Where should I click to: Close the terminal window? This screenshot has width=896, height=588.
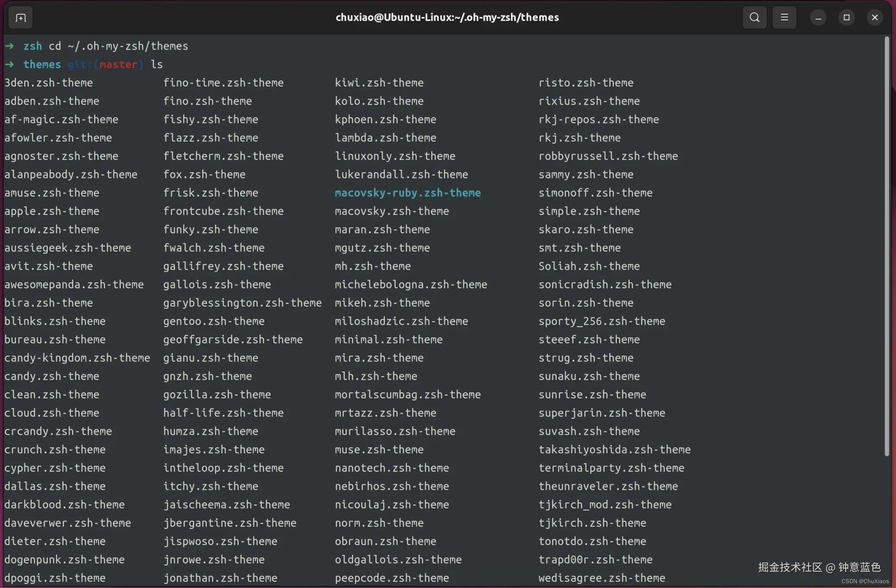(x=874, y=18)
